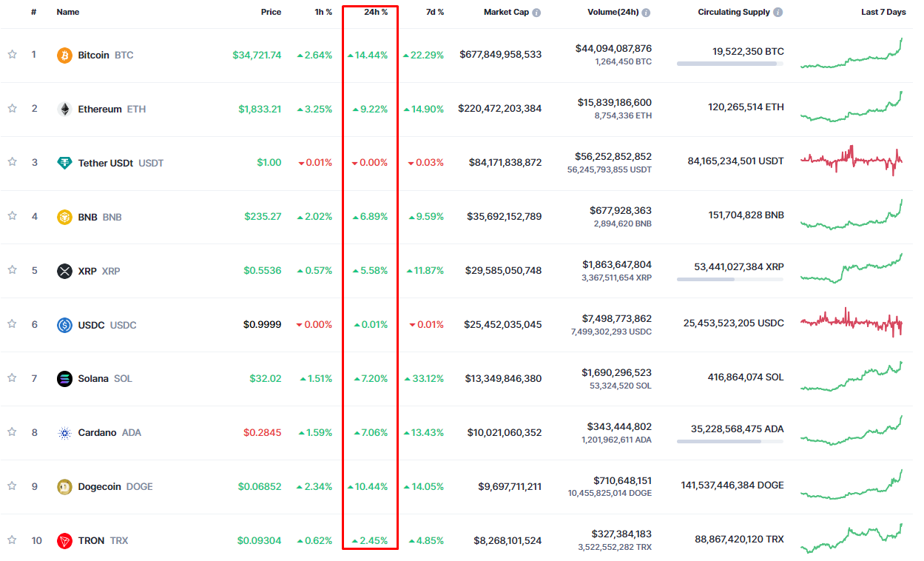The height and width of the screenshot is (561, 924).
Task: Mark Cardano as favorite with star
Action: [x=13, y=432]
